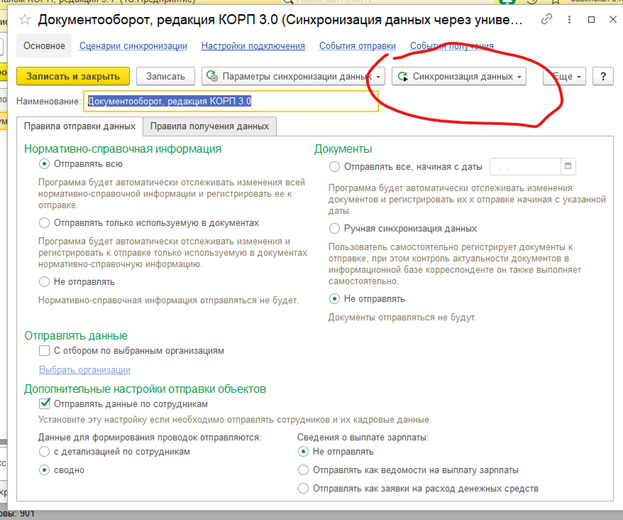Image resolution: width=623 pixels, height=520 pixels.
Task: Open Синхронизация данных dropdown button
Action: [459, 76]
